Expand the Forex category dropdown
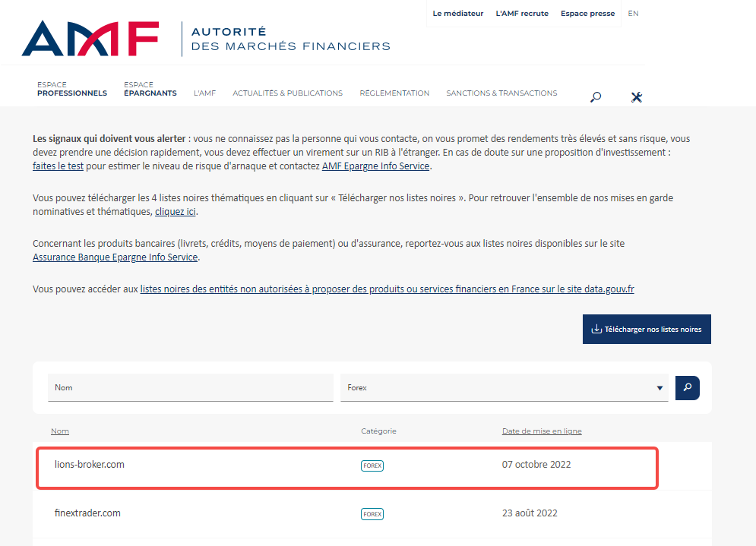This screenshot has width=756, height=546. tap(659, 388)
